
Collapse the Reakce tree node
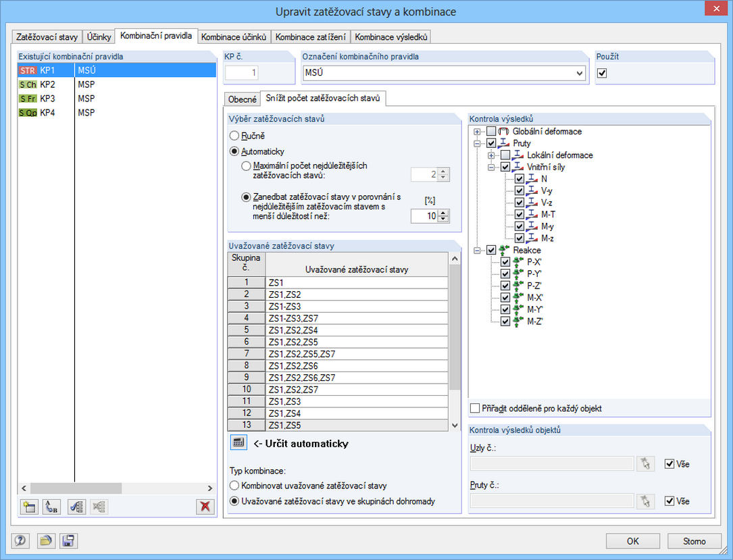pos(477,251)
